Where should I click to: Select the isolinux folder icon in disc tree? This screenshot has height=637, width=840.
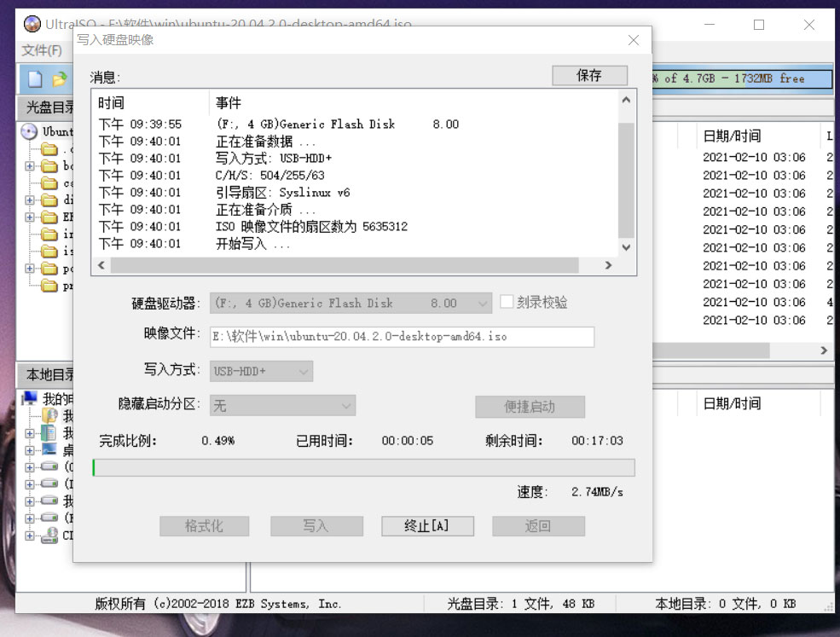49,252
